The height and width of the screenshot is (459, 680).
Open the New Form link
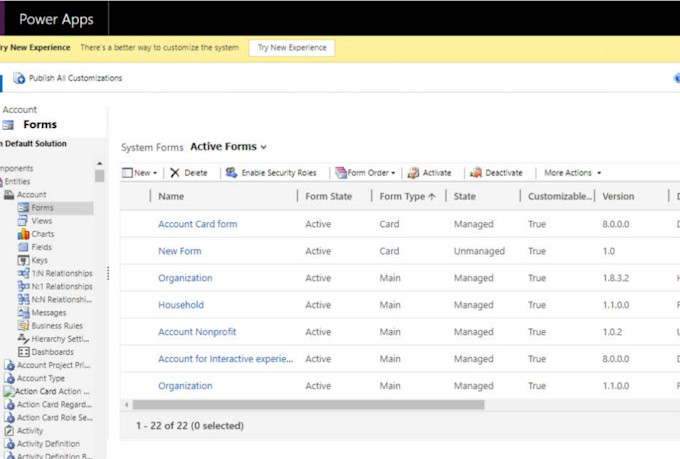pos(180,251)
